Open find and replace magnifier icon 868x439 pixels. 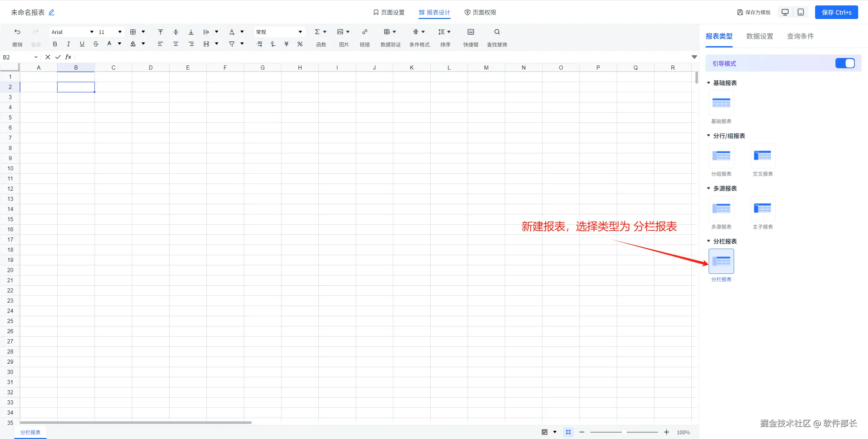pyautogui.click(x=497, y=32)
